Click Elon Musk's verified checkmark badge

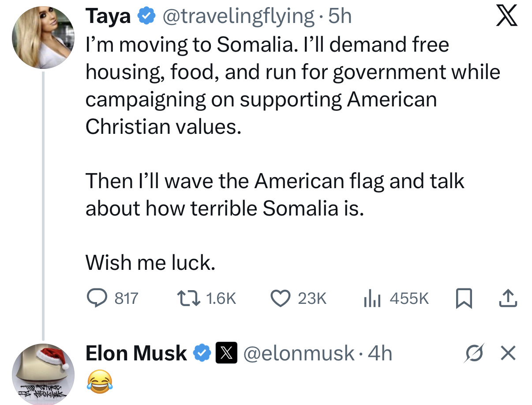(x=202, y=353)
